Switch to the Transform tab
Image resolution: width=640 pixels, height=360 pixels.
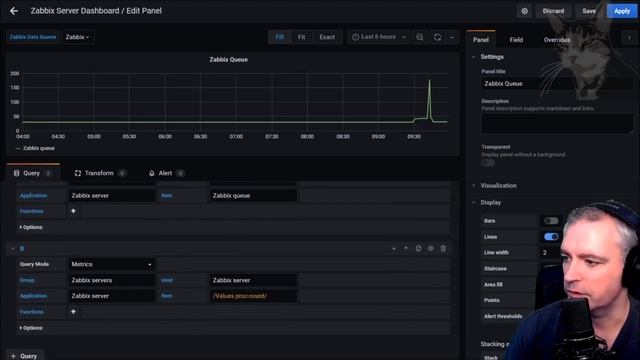pyautogui.click(x=100, y=173)
